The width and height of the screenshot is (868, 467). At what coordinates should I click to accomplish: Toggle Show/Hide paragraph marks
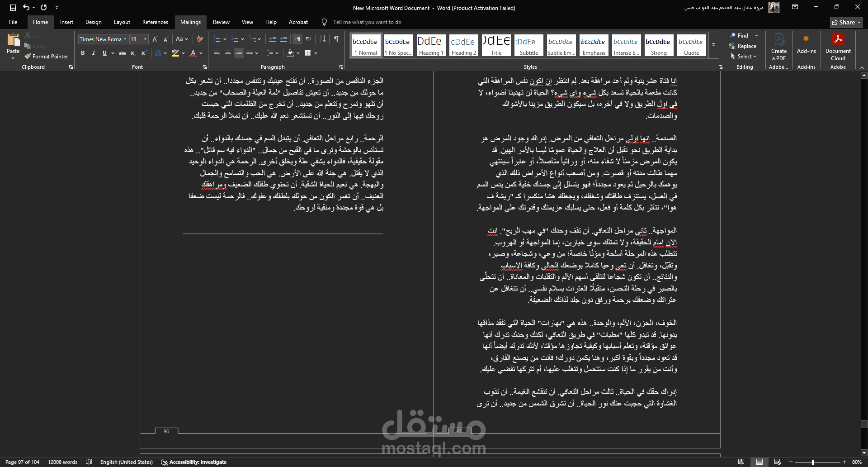click(x=336, y=39)
